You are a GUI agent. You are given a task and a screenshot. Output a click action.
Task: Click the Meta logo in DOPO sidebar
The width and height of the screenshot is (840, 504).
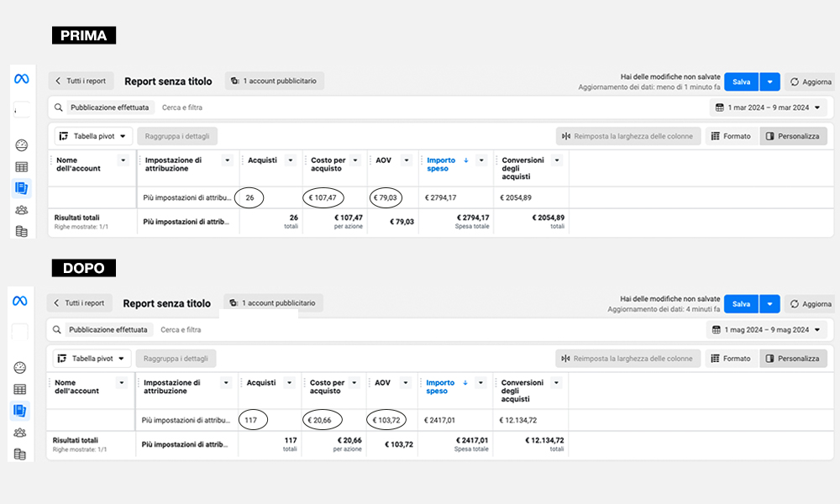tap(20, 301)
